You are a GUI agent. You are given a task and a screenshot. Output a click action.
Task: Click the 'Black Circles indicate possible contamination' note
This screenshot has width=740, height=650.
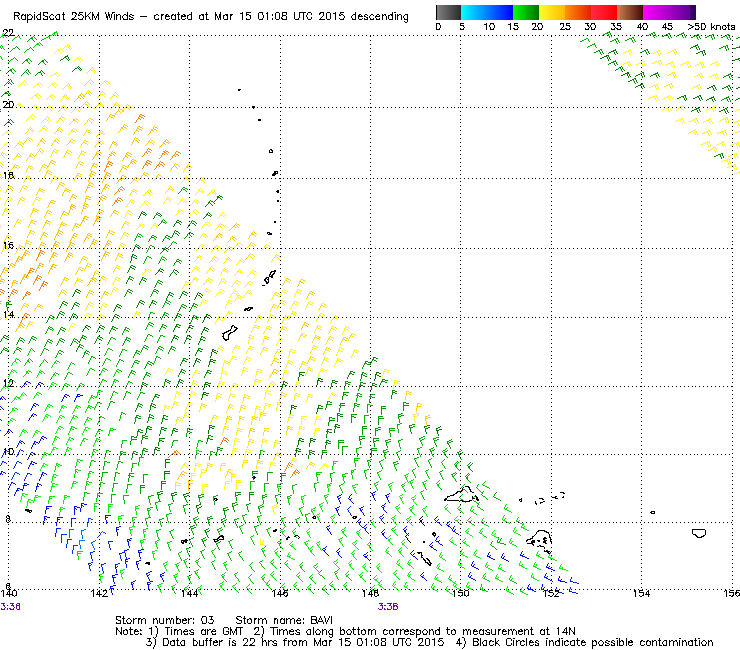(584, 642)
